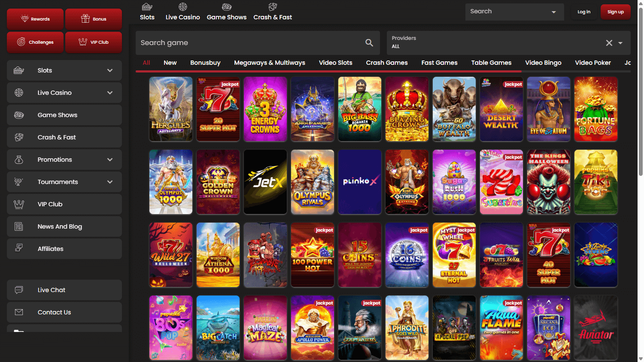Open the Challenges rewards panel
644x362 pixels.
coord(35,42)
